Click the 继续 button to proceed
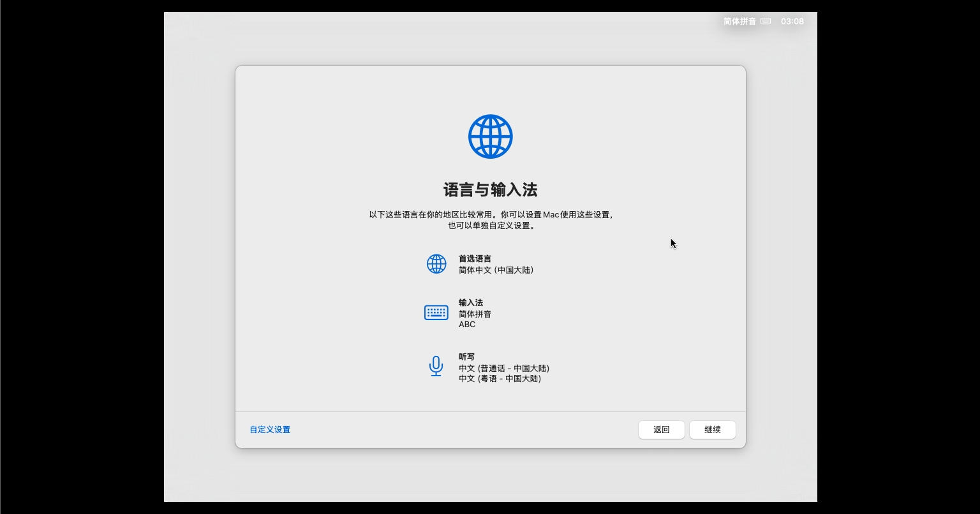980x514 pixels. point(713,430)
